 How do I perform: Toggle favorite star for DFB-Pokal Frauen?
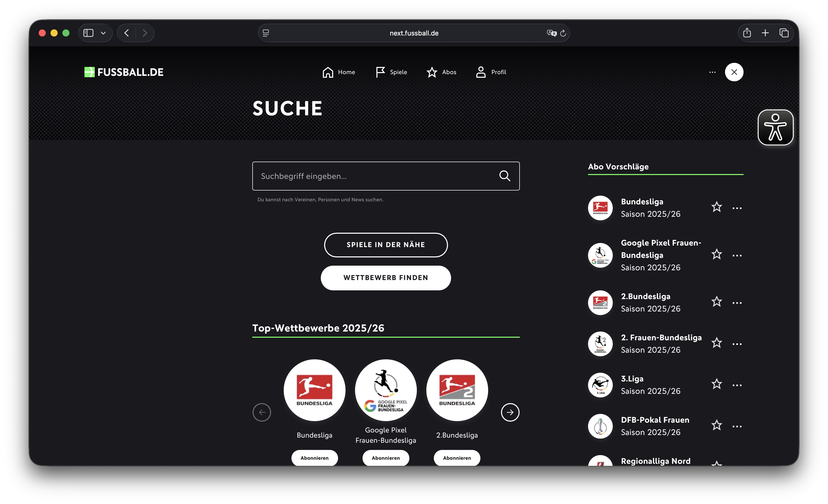click(x=717, y=425)
